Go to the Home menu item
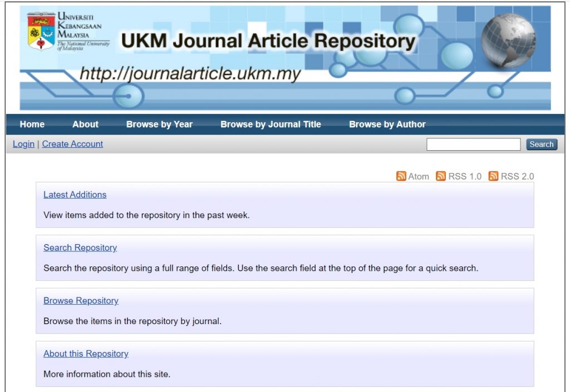The image size is (570, 392). [32, 125]
